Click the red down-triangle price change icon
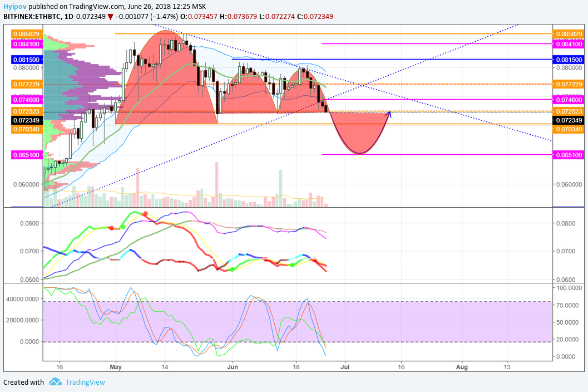Image resolution: width=588 pixels, height=392 pixels. point(110,17)
